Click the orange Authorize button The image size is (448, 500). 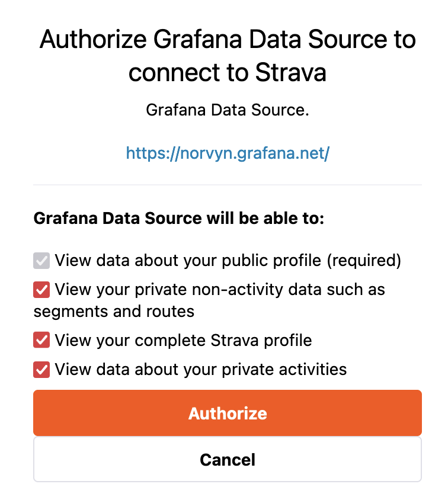click(228, 413)
